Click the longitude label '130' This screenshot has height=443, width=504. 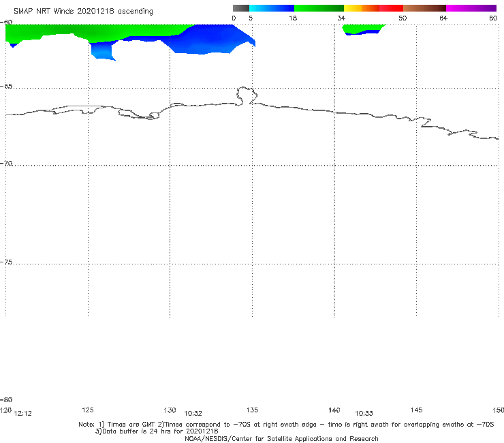coord(170,410)
